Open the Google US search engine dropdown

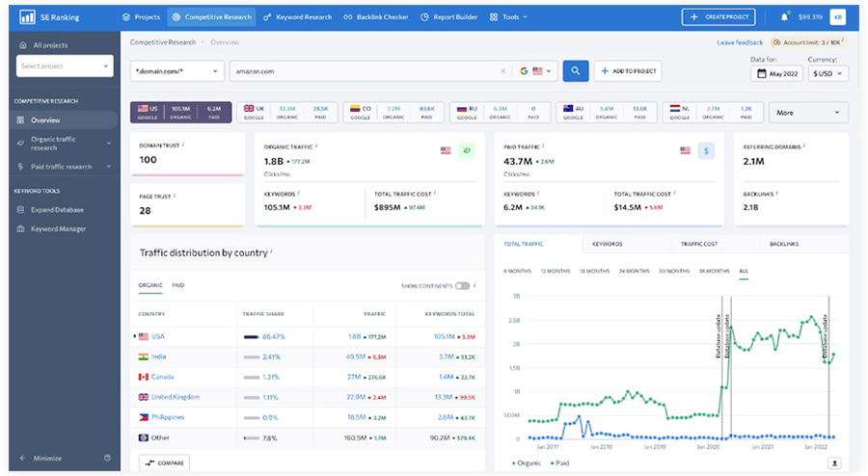coord(535,71)
